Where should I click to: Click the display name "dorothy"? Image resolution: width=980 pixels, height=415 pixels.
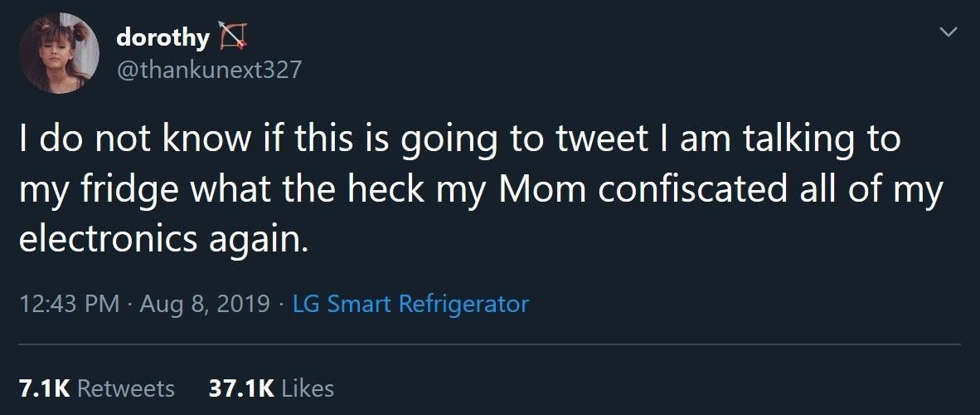[x=163, y=37]
